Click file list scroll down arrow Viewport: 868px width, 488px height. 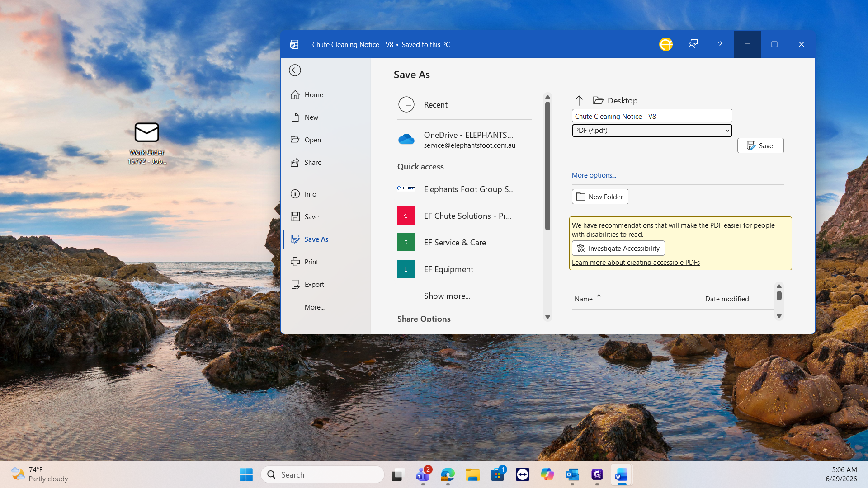pos(779,316)
